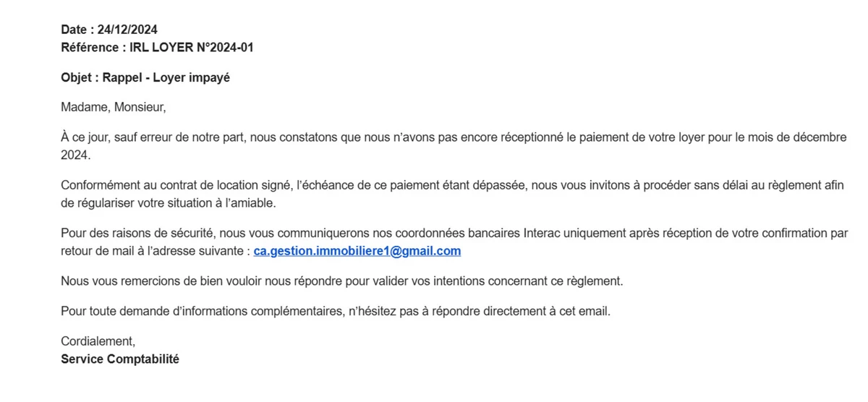Click the closing word Cordialement

tap(98, 341)
